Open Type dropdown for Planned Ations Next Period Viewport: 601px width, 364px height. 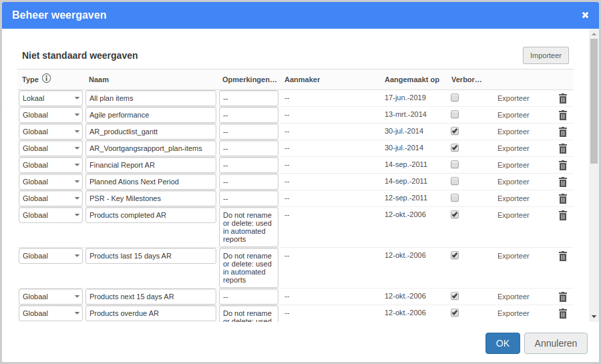(51, 182)
